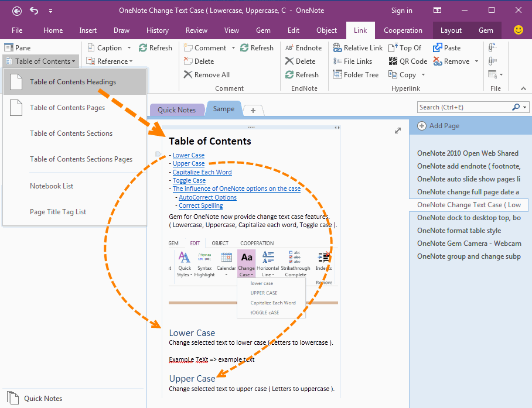Open Customize Quick Access Toolbar dropdown
This screenshot has width=532, height=408.
click(x=50, y=11)
